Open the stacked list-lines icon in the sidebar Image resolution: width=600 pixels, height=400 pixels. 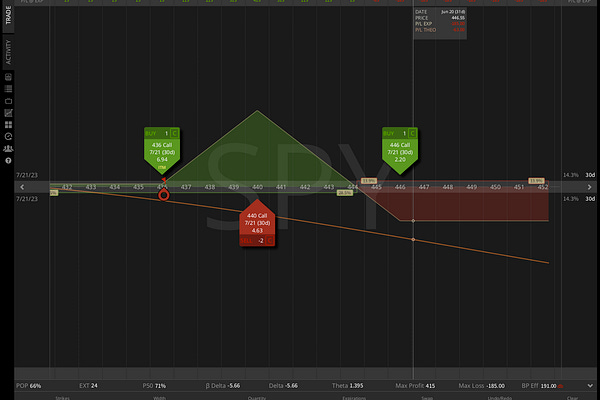coord(8,89)
